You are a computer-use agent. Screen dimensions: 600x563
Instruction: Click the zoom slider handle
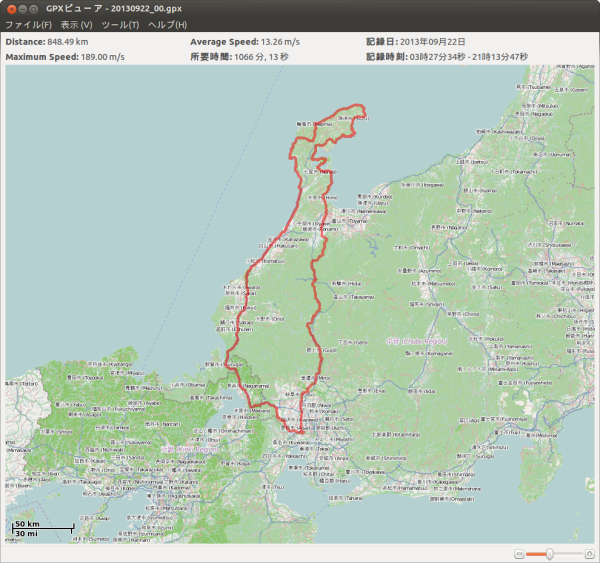(549, 553)
